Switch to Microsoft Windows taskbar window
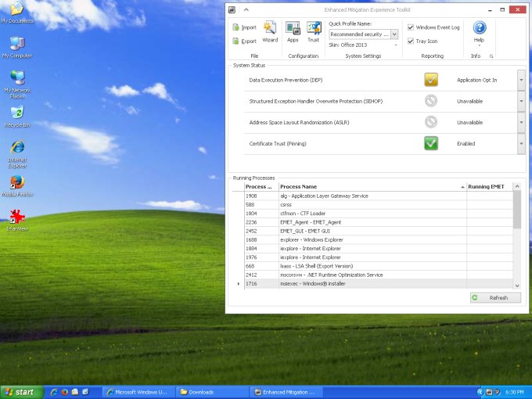This screenshot has width=532, height=399. coord(138,392)
